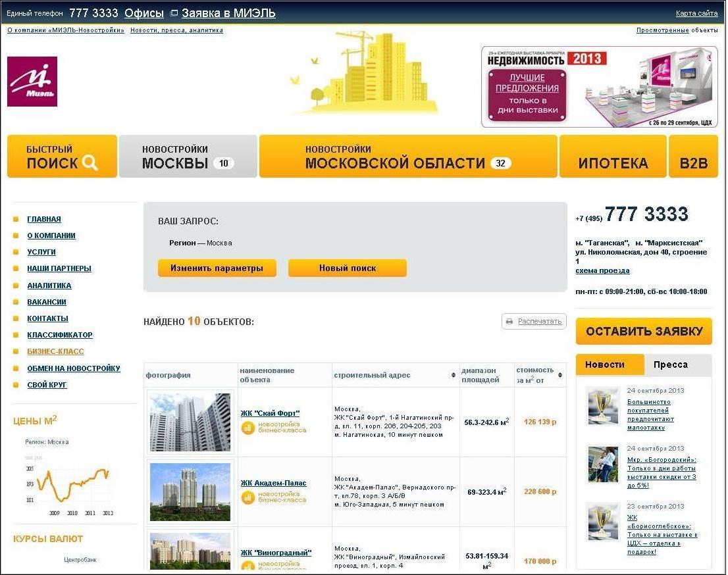The width and height of the screenshot is (728, 575).
Task: Open КЛАССИФИКАТОР in the left menu
Action: [x=60, y=335]
